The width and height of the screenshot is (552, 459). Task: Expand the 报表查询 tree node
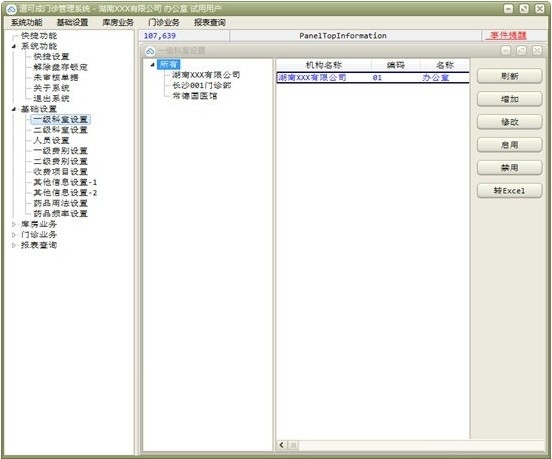(14, 245)
